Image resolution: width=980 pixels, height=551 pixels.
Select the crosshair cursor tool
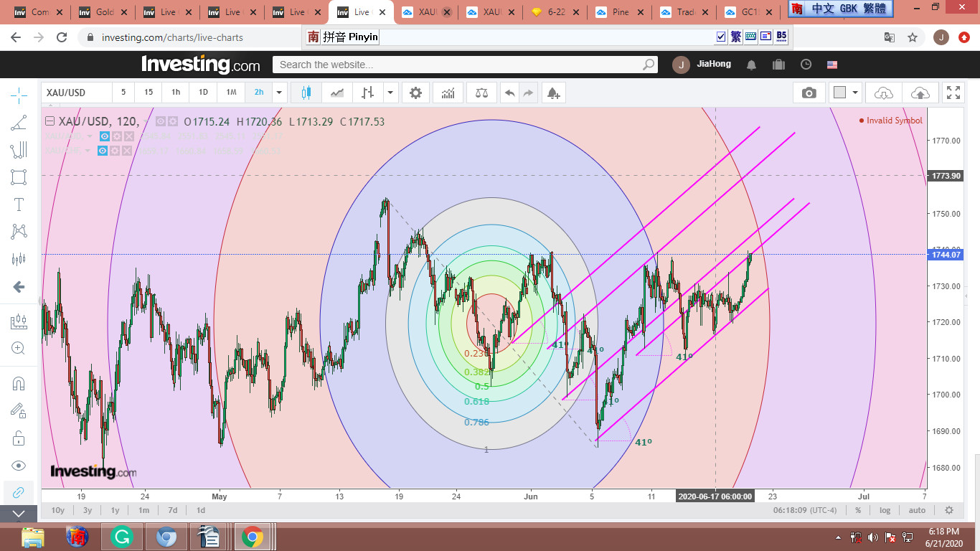point(19,94)
